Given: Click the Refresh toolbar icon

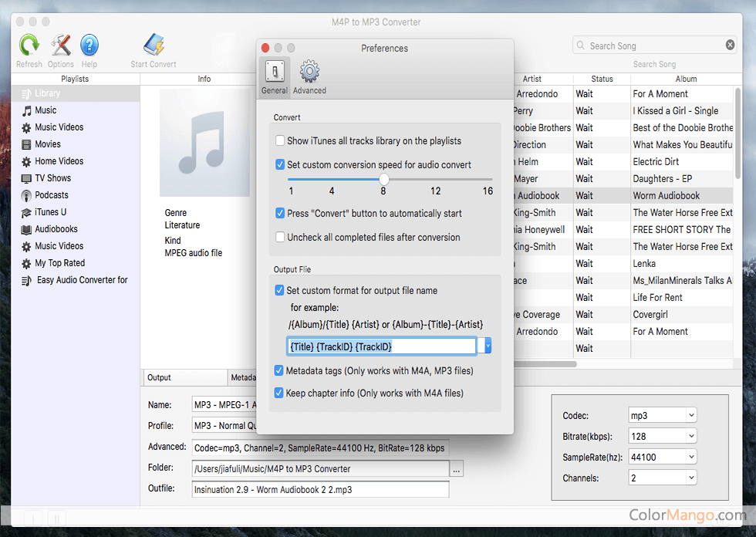Looking at the screenshot, I should tap(29, 46).
